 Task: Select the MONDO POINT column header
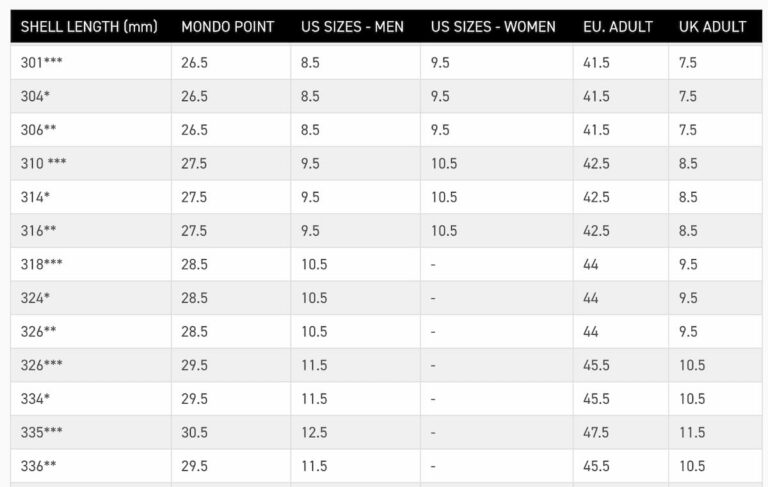(x=228, y=27)
